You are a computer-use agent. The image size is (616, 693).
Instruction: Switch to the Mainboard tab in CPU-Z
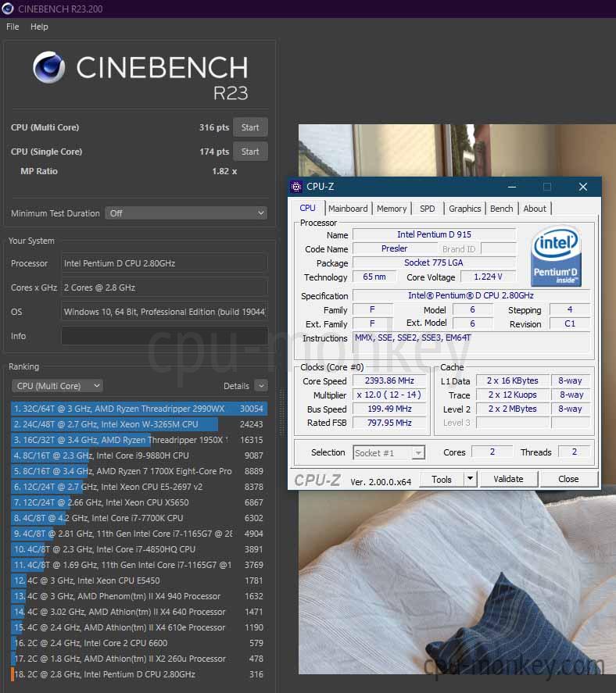tap(348, 209)
